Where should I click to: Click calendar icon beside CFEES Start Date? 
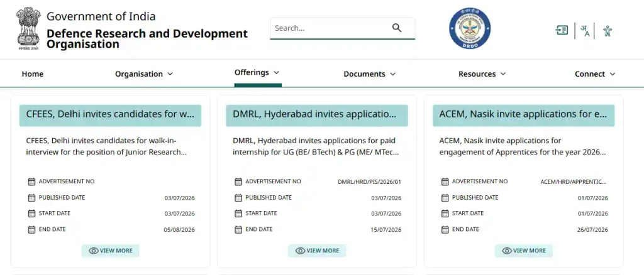tap(31, 213)
